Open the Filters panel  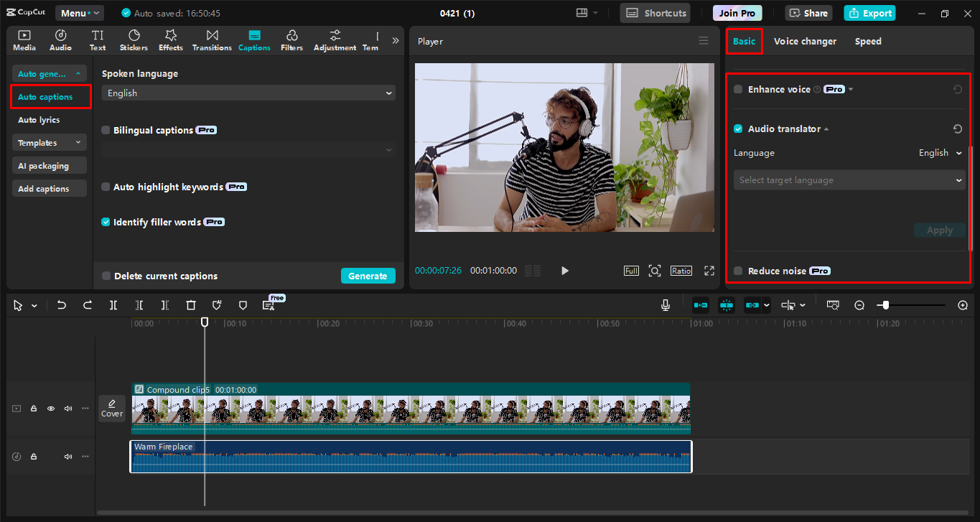(x=291, y=39)
